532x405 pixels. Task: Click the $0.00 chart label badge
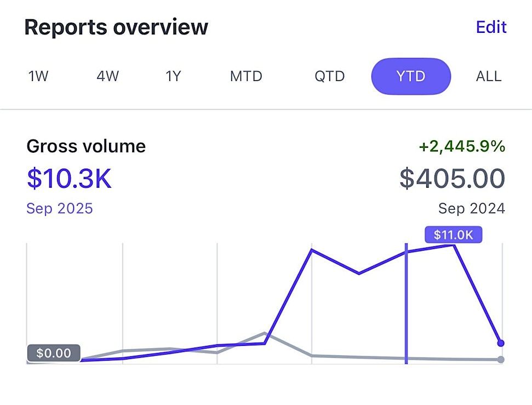(54, 354)
